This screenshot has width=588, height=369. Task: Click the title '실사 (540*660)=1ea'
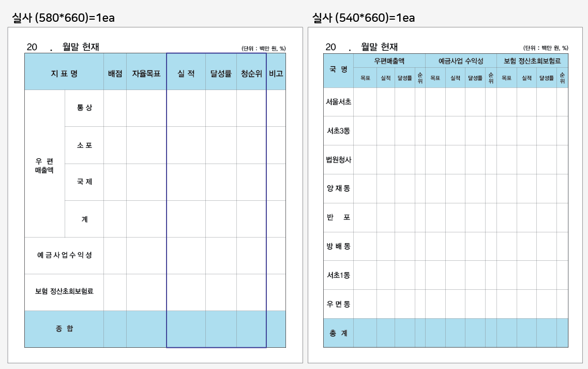[364, 18]
